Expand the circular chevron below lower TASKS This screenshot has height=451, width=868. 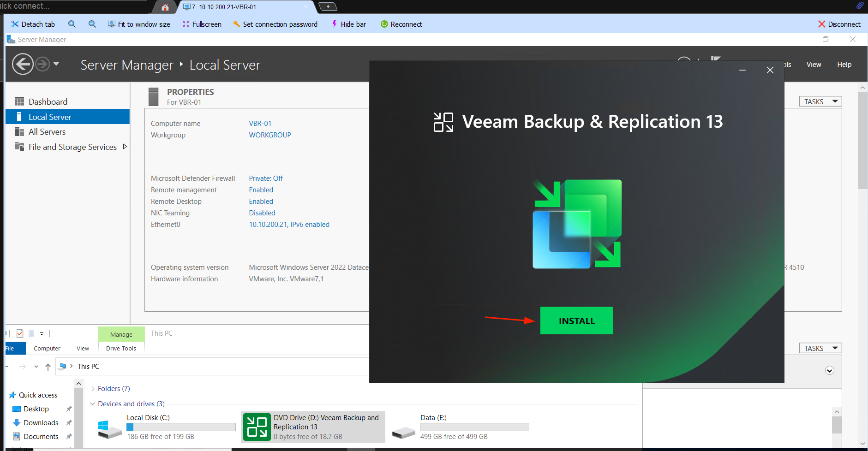pos(830,371)
